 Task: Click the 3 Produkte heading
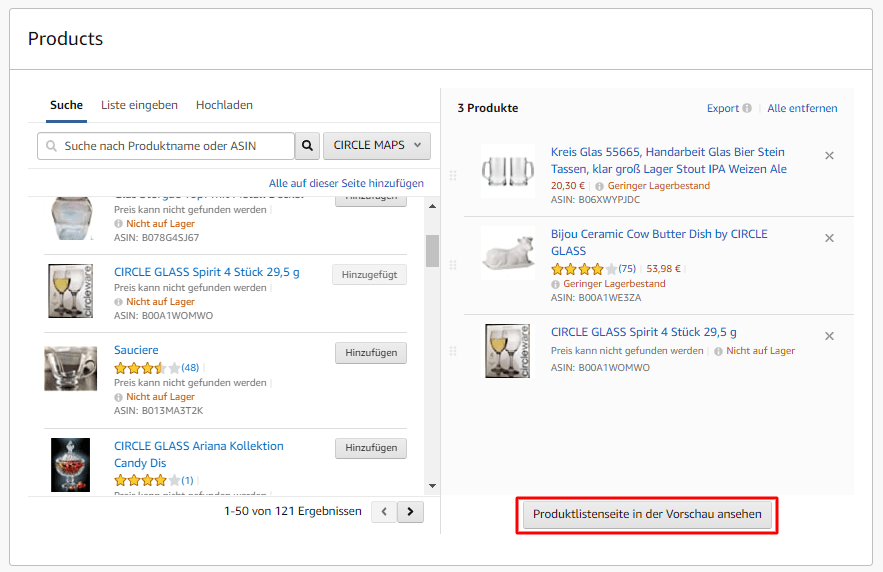488,108
